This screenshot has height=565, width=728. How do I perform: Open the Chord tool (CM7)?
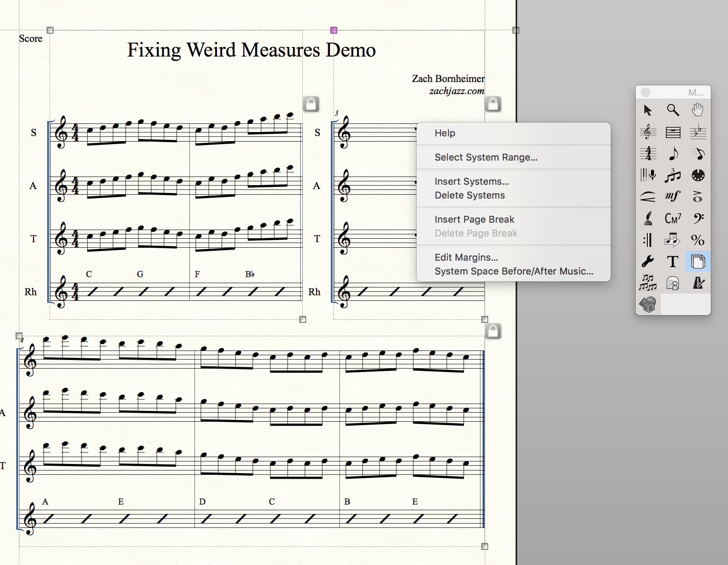tap(673, 218)
